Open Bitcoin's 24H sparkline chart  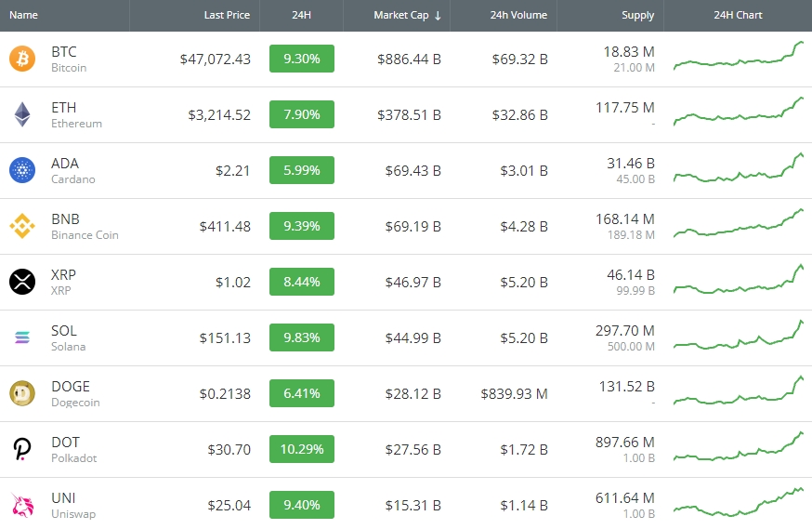point(740,57)
